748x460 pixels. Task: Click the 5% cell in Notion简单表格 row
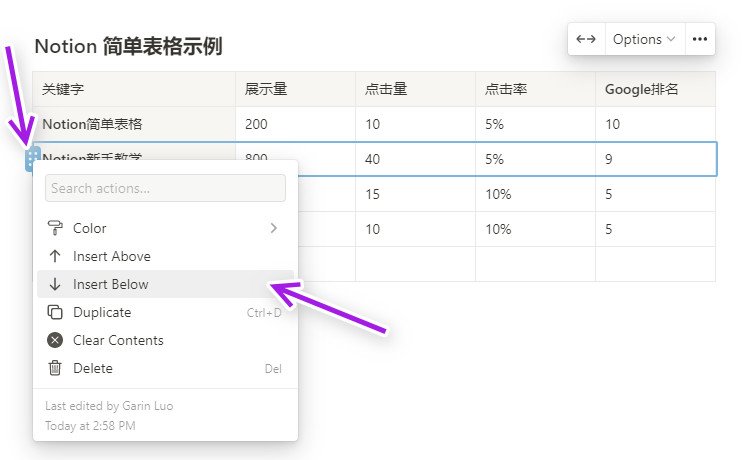536,124
